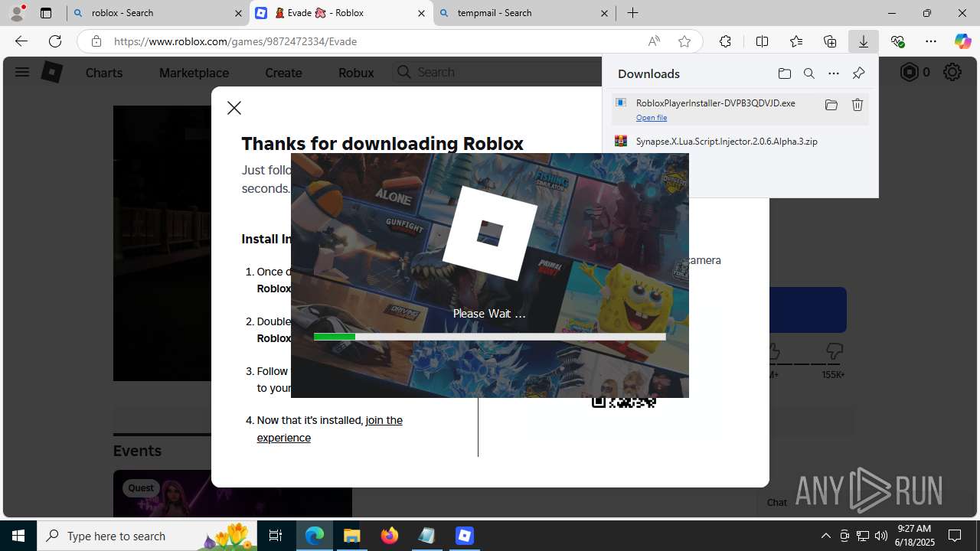This screenshot has width=980, height=551.
Task: Follow the join the experience link
Action: 329,429
